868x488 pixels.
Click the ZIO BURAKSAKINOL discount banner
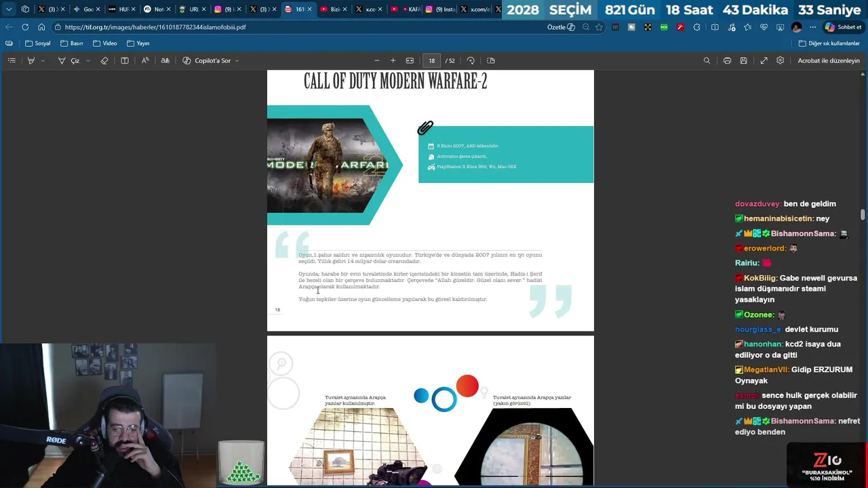(x=827, y=466)
